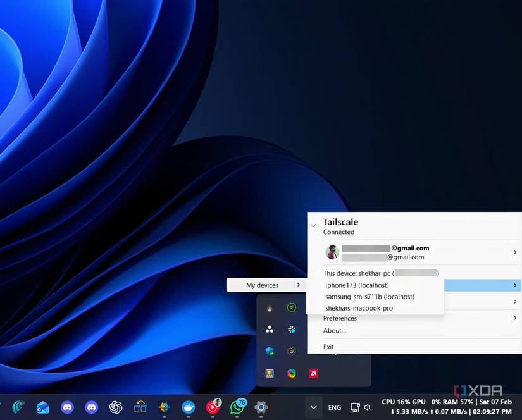The height and width of the screenshot is (420, 522).
Task: Exit Tailscale from the menu
Action: point(328,347)
